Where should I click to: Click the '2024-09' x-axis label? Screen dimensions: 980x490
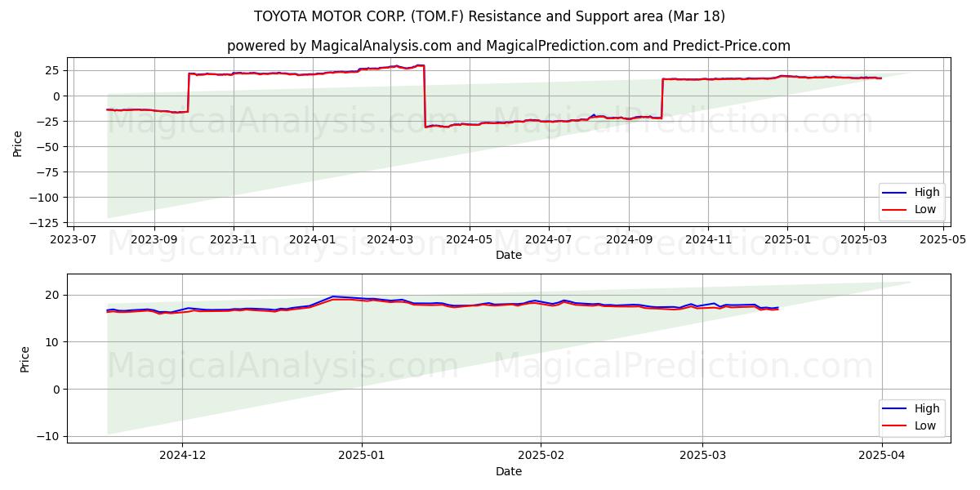click(x=628, y=240)
